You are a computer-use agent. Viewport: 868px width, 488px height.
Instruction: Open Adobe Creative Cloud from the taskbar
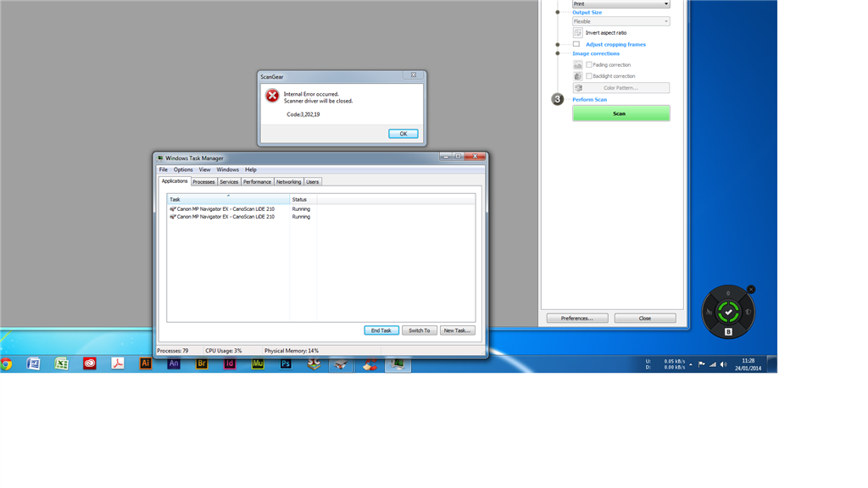coord(90,363)
